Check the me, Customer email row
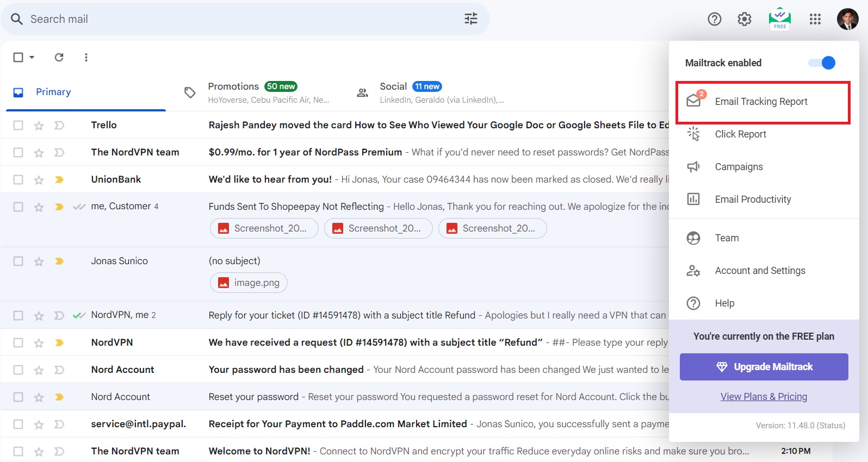This screenshot has width=868, height=462. (18, 207)
